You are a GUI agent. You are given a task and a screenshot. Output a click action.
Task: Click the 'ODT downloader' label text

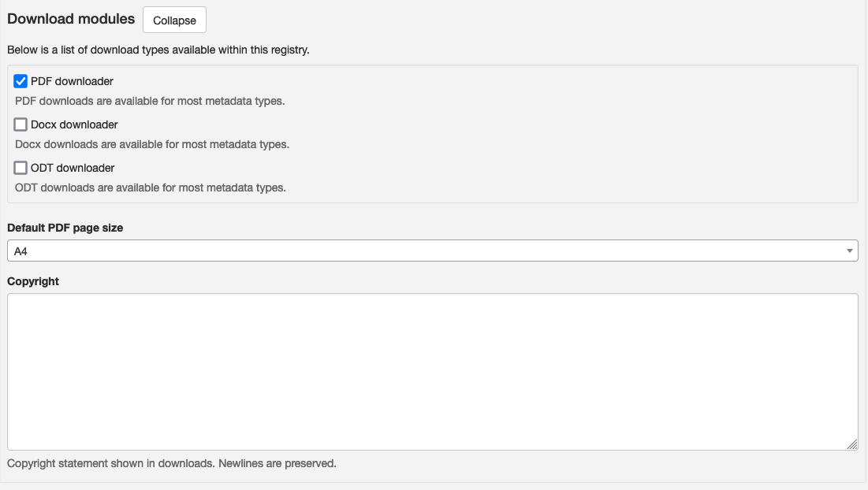(73, 168)
